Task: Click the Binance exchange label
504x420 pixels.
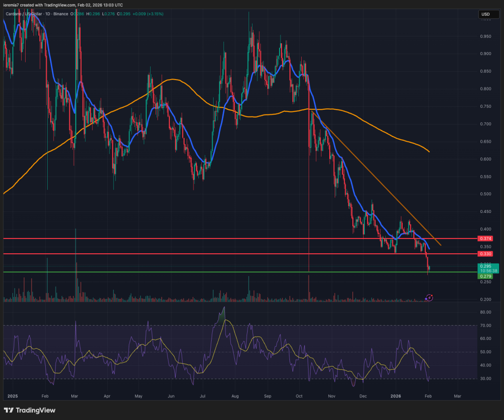Action: pos(60,14)
